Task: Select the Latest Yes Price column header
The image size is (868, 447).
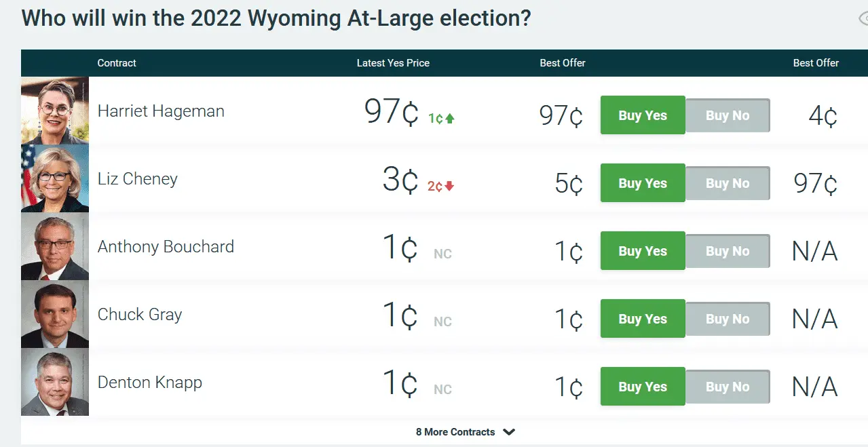Action: click(393, 63)
